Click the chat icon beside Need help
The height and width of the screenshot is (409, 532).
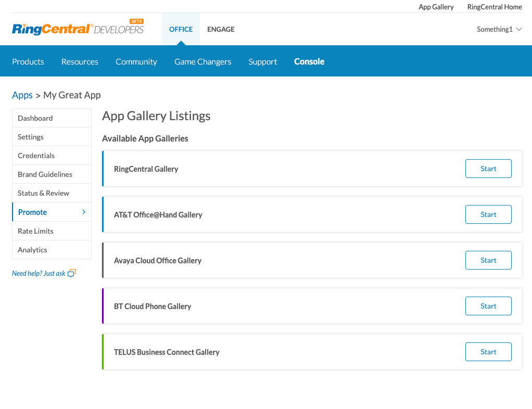click(x=72, y=273)
